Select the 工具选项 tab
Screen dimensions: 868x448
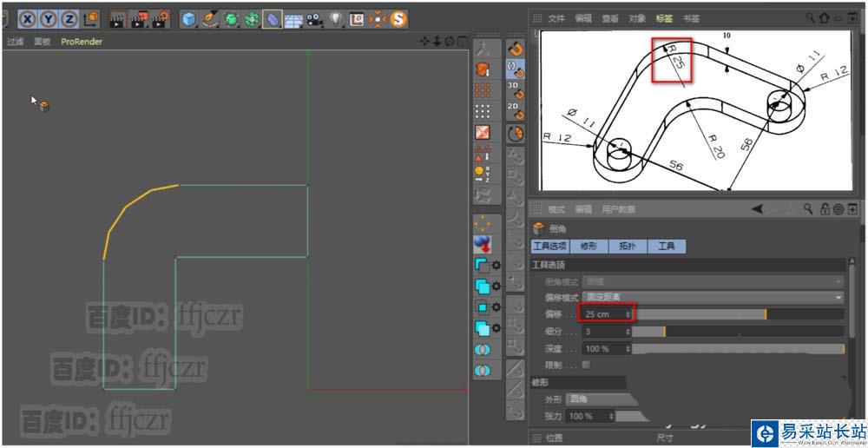[x=549, y=247]
